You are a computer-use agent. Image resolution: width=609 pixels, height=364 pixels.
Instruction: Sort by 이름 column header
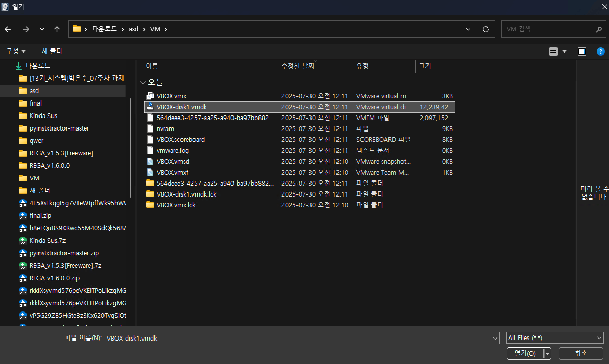coord(152,66)
